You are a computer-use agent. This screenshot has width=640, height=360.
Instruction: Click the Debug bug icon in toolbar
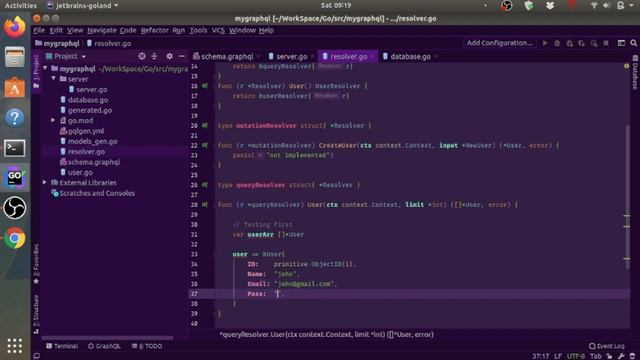point(557,43)
